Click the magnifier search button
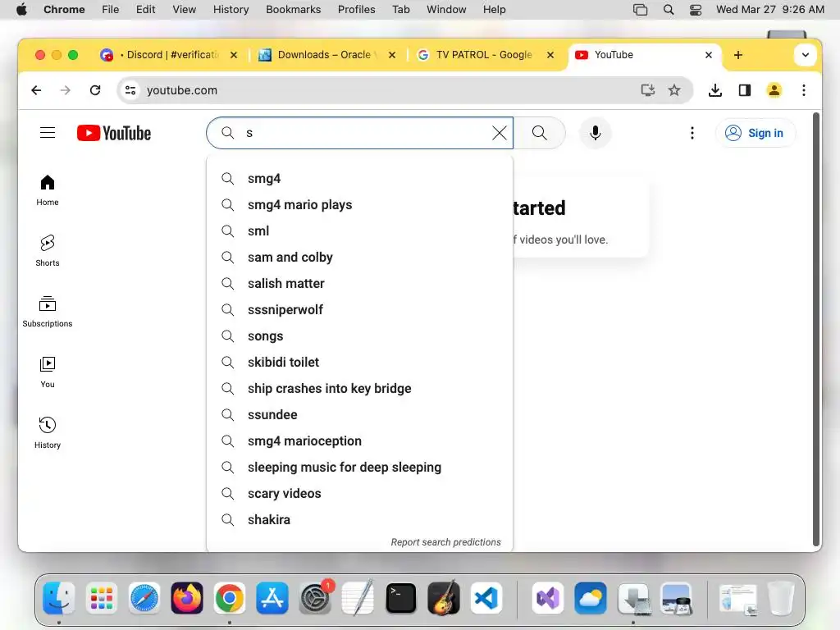 pos(540,133)
